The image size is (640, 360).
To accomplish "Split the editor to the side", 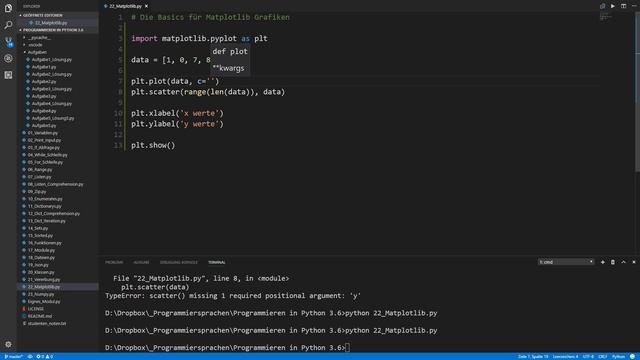I will tap(623, 6).
